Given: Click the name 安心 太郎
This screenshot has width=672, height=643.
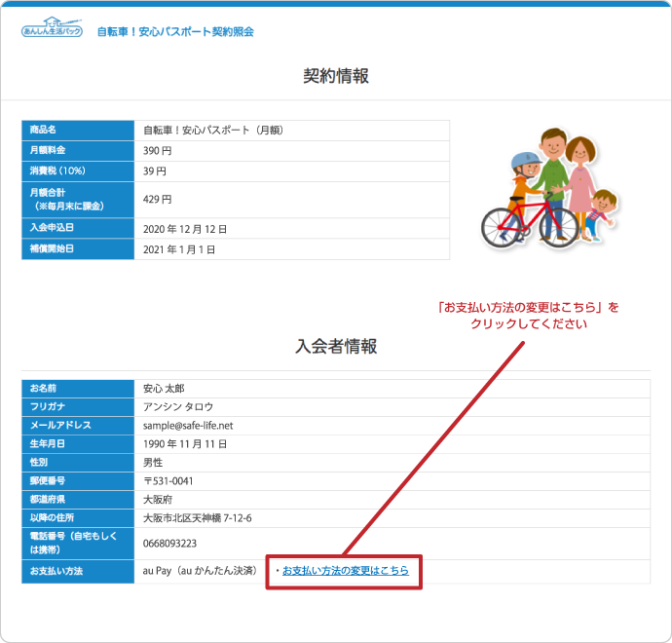Looking at the screenshot, I should click(164, 389).
